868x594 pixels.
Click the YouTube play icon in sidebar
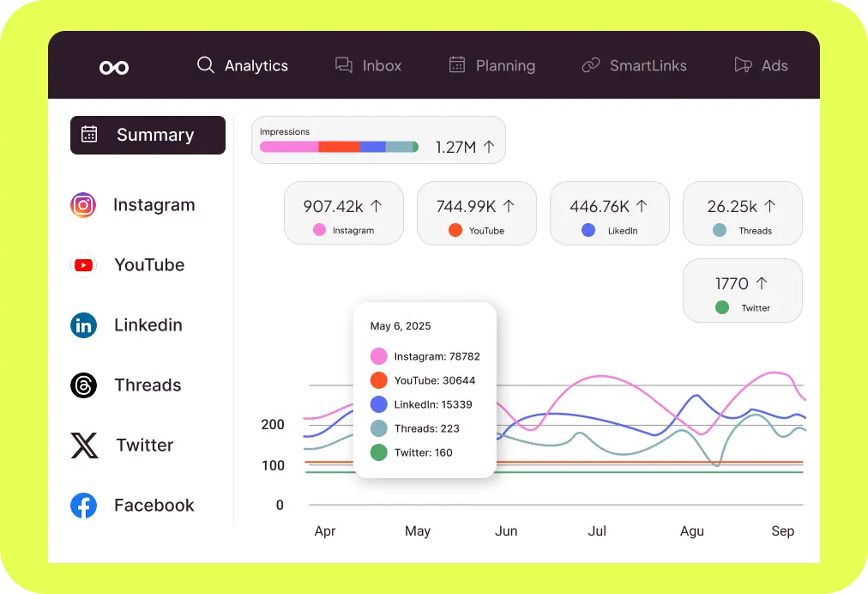coord(83,265)
